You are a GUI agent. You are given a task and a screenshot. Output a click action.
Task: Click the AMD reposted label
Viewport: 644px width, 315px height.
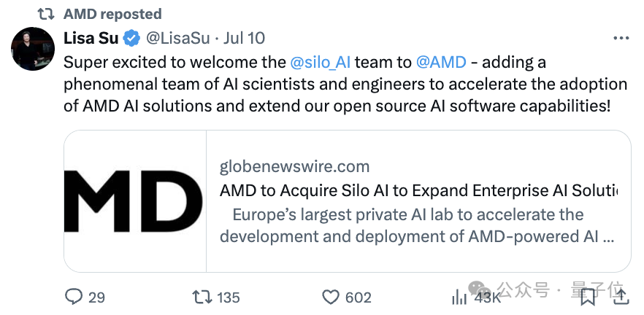pyautogui.click(x=112, y=14)
